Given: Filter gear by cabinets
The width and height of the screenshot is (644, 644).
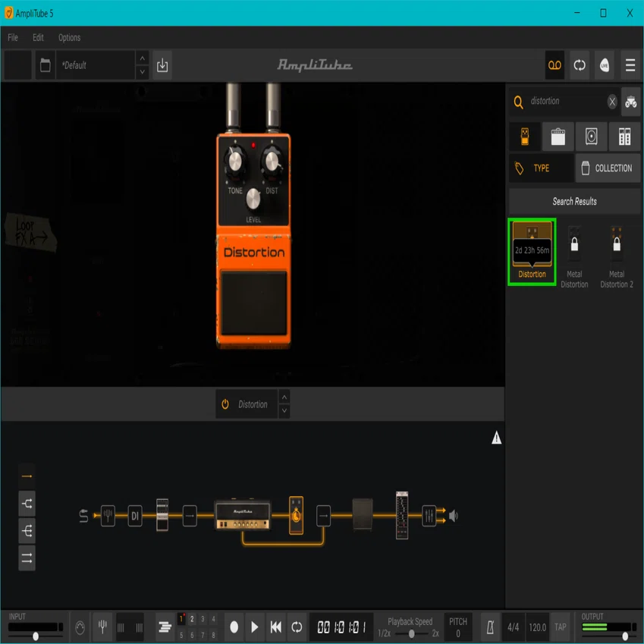Looking at the screenshot, I should click(591, 137).
